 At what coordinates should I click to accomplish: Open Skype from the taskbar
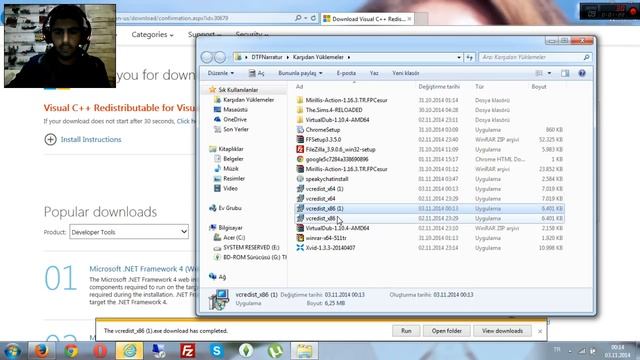[217, 351]
